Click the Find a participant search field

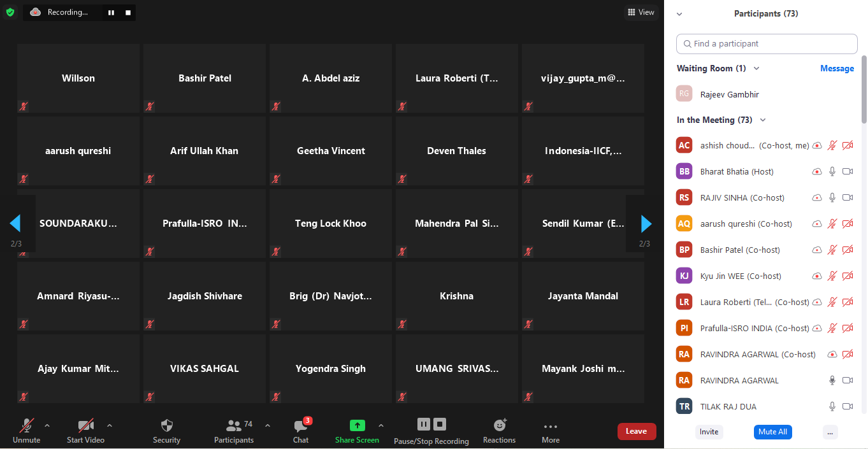pos(767,44)
